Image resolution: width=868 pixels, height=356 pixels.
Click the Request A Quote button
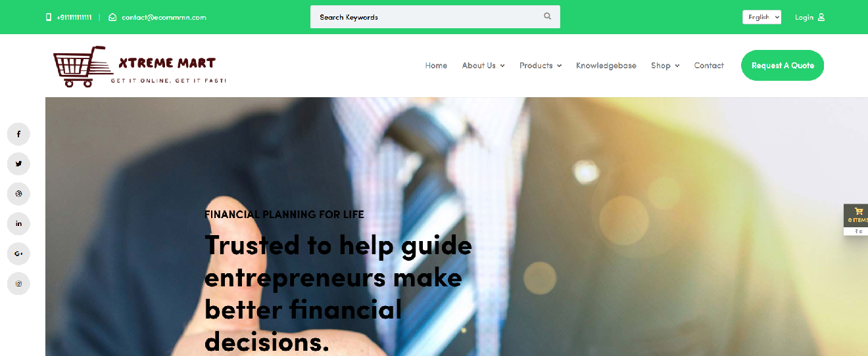click(x=783, y=66)
